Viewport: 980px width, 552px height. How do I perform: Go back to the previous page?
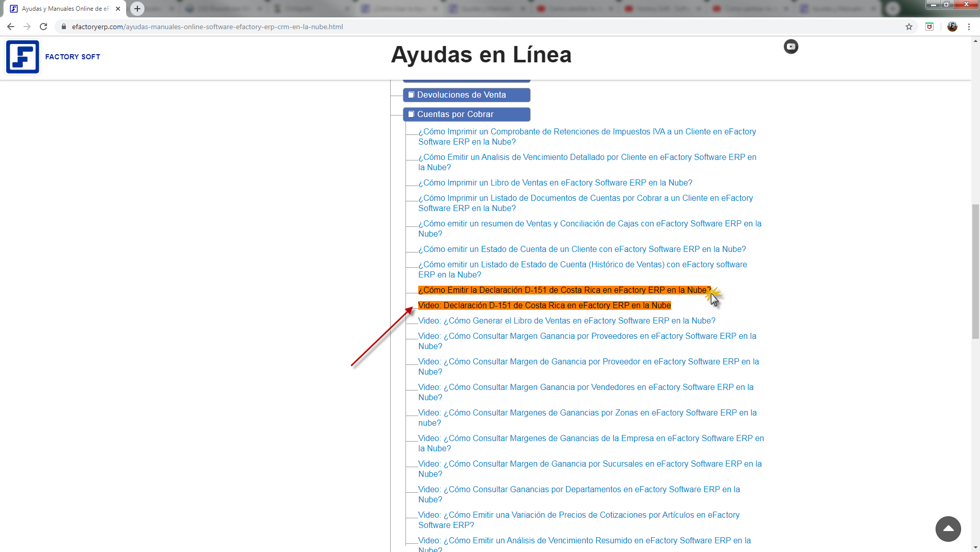tap(11, 27)
